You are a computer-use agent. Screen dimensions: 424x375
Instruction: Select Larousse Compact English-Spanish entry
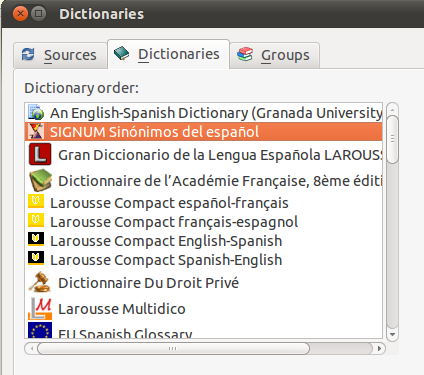point(204,240)
